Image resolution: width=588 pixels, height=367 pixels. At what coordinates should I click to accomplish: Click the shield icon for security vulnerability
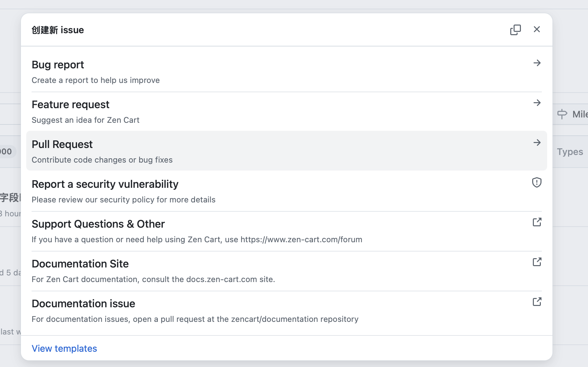[537, 182]
